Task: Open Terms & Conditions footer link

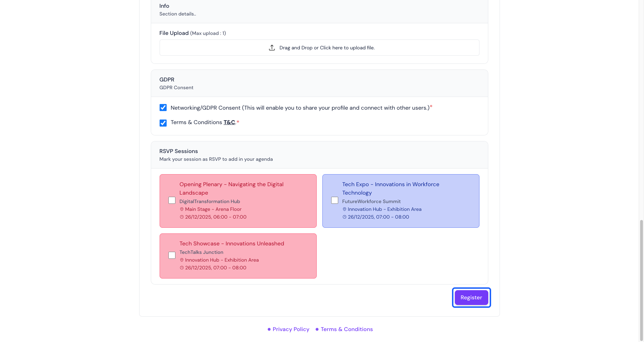Action: (x=347, y=329)
